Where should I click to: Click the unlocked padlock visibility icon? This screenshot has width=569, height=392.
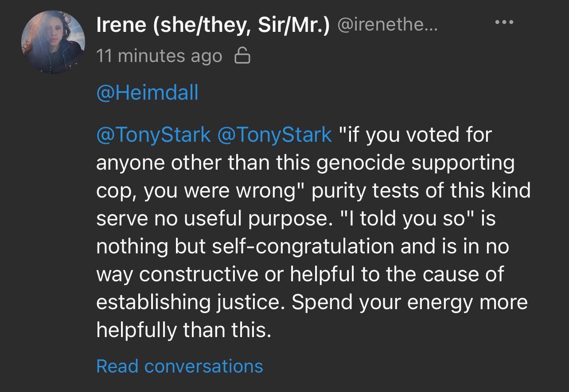tap(242, 56)
